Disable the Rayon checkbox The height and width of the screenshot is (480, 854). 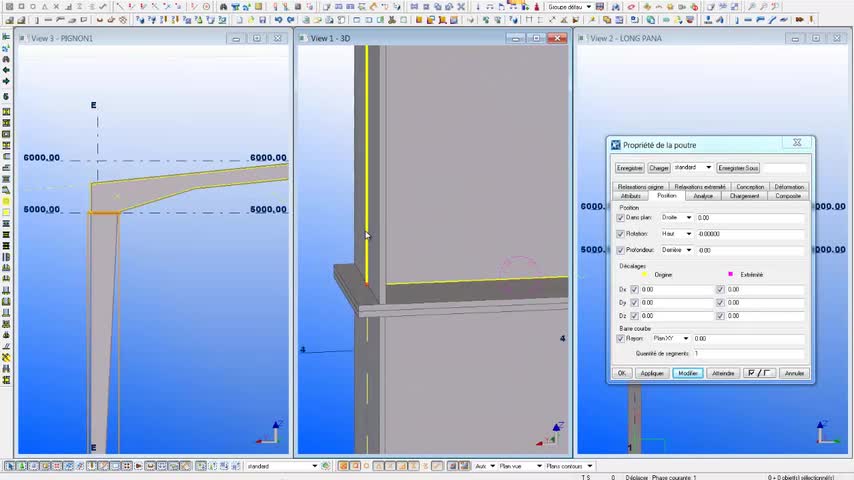(x=621, y=338)
